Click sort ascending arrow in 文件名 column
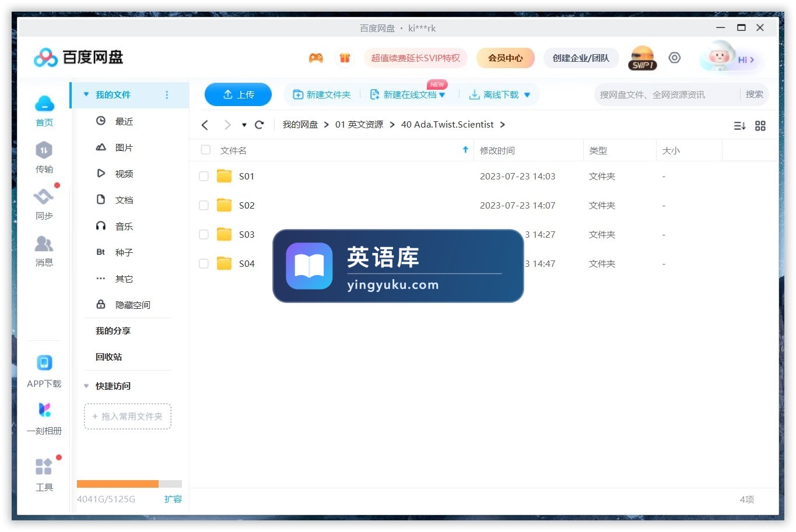 tap(465, 150)
